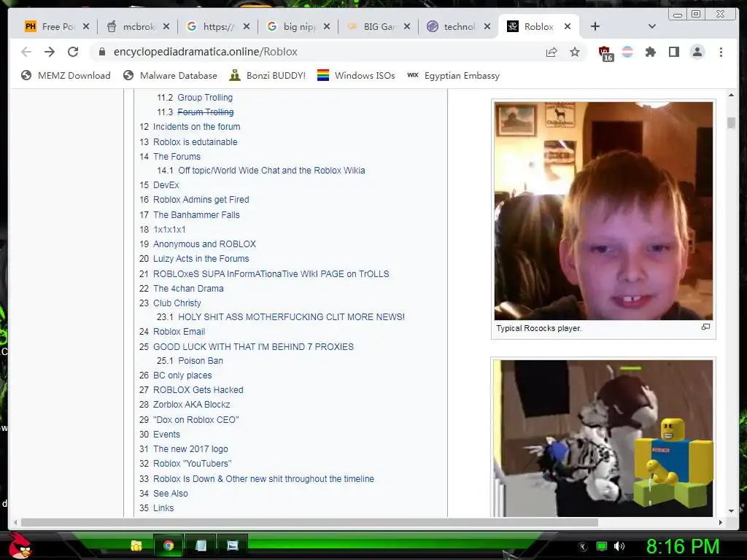Click the green monitor tray icon
This screenshot has width=747, height=560.
point(602,546)
